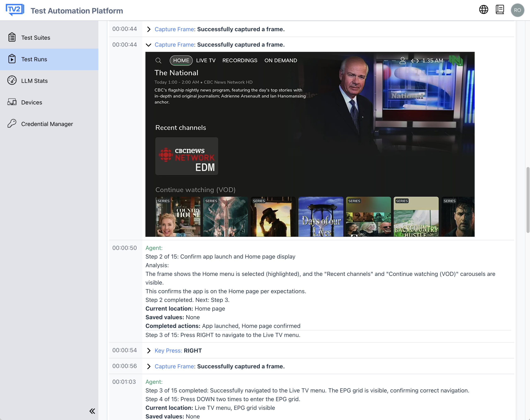Viewport: 530px width, 420px height.
Task: Click the LLM Stats gauge icon
Action: 12,81
